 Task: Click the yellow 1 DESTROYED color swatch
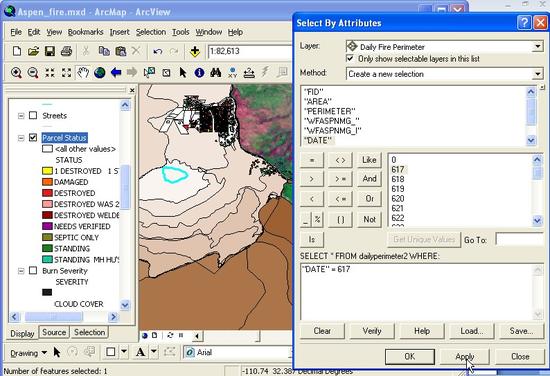(47, 171)
